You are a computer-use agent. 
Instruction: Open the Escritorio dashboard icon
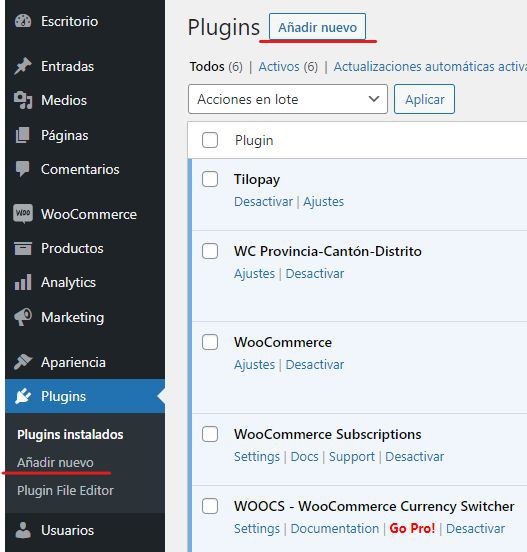tap(23, 21)
